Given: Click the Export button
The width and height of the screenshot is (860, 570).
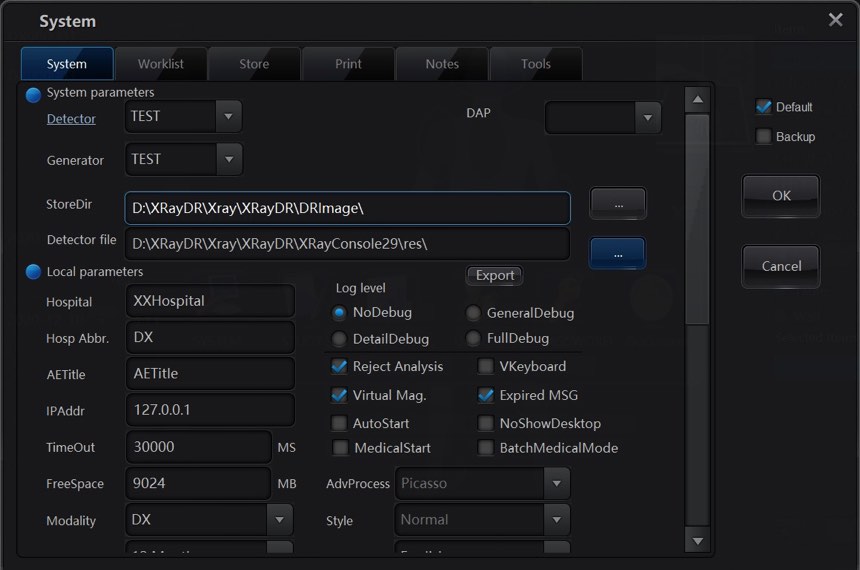Looking at the screenshot, I should 494,275.
